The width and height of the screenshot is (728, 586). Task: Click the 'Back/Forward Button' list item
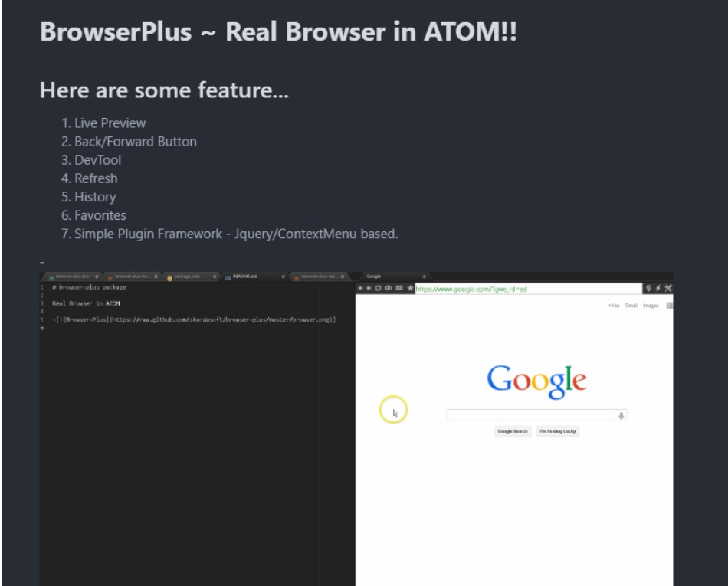click(x=136, y=142)
